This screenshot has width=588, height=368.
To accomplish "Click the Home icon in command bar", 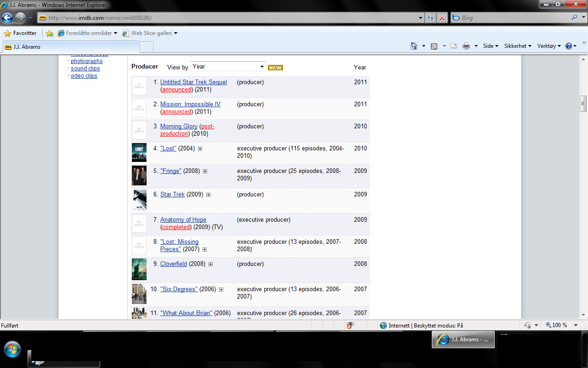I will click(414, 46).
